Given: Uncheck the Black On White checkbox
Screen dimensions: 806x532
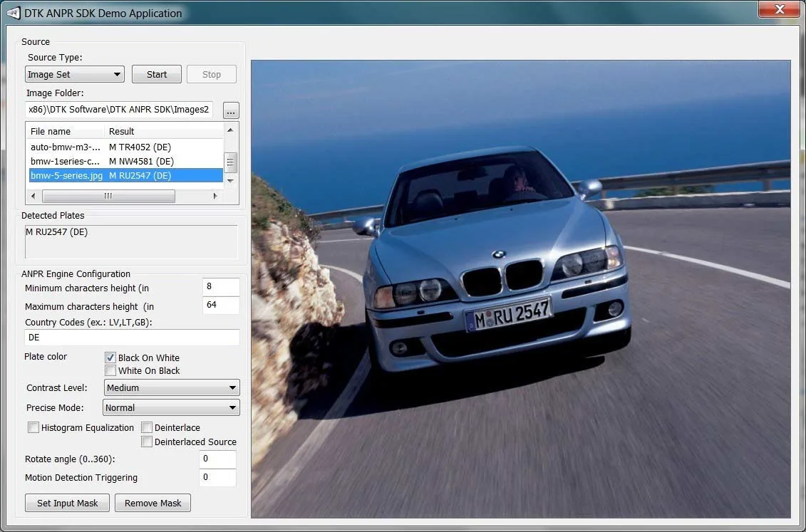Looking at the screenshot, I should [110, 358].
